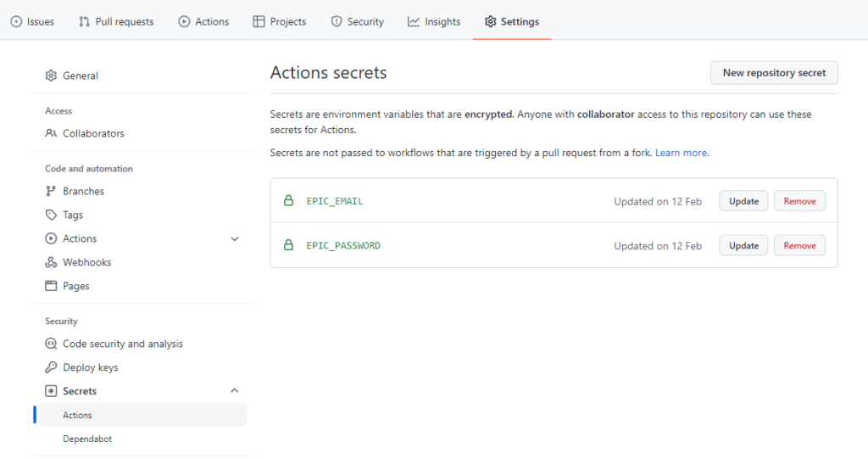Update the EPIC_EMAIL secret
Image resolution: width=868 pixels, height=459 pixels.
(743, 201)
